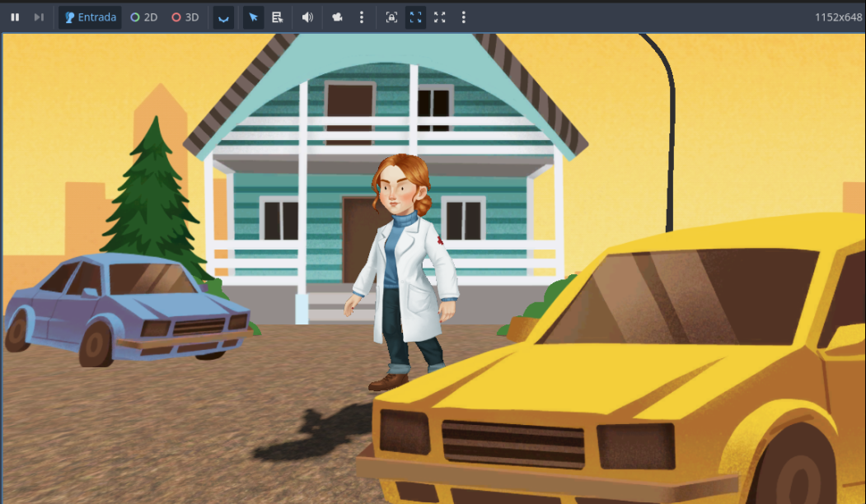Toggle fixed-size embedded window lock icon
The image size is (866, 504).
point(391,17)
